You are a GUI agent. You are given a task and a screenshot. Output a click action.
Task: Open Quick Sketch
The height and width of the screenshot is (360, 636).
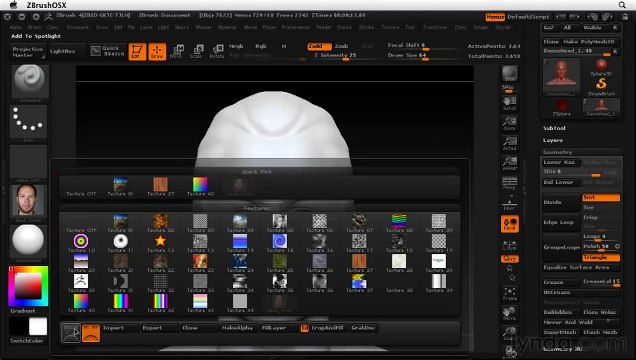(x=107, y=51)
